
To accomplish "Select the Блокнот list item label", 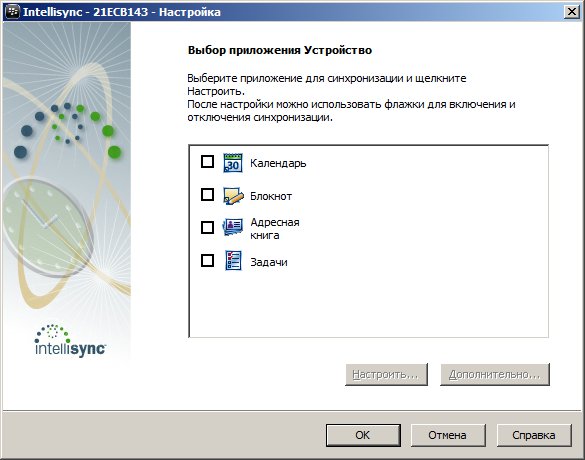I will (x=271, y=196).
